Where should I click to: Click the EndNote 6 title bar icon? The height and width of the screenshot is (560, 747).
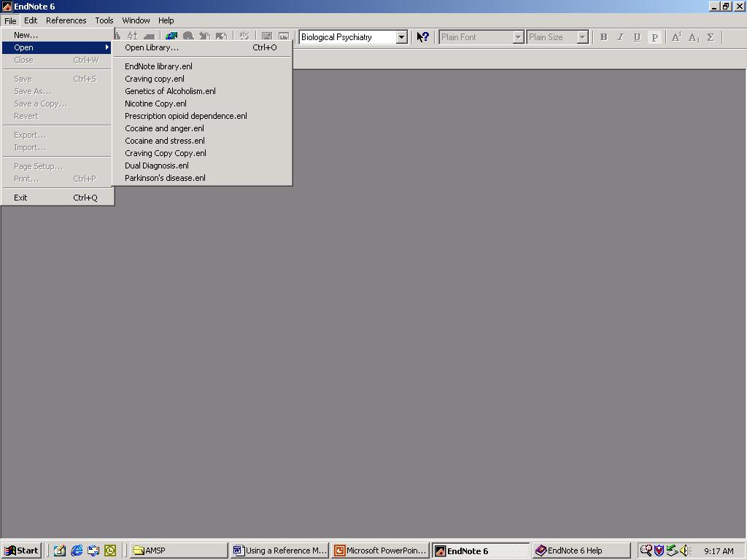pyautogui.click(x=7, y=6)
